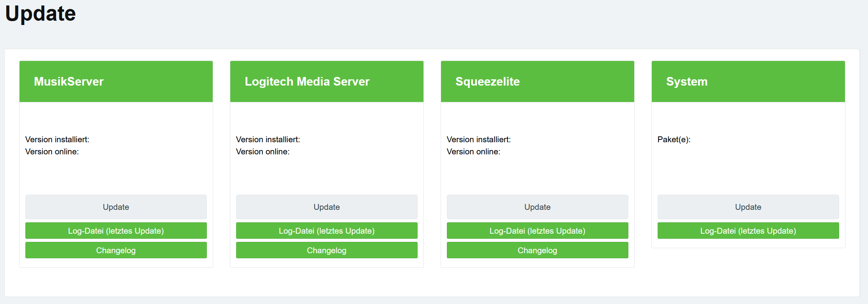The width and height of the screenshot is (868, 304).
Task: Open the System Log-Datei (letztes Update)
Action: pyautogui.click(x=748, y=231)
